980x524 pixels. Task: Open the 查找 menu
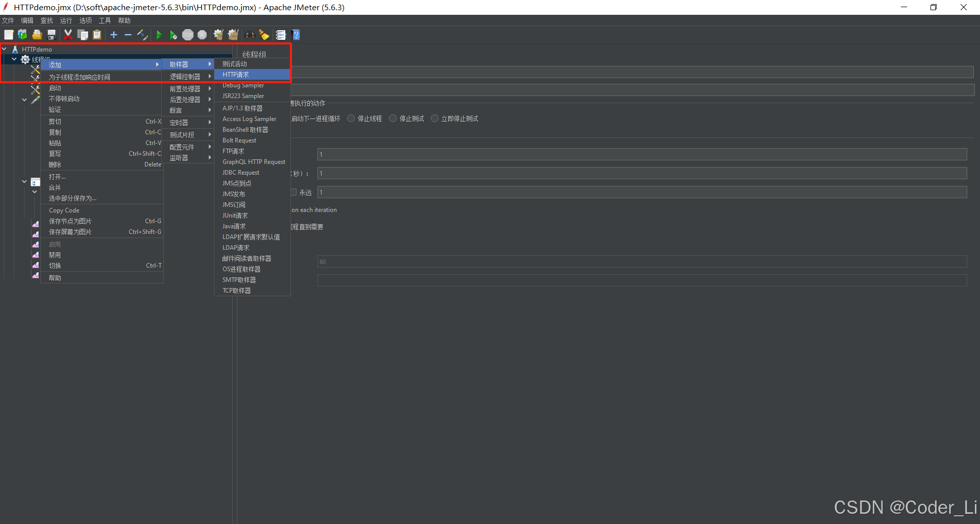pos(46,20)
